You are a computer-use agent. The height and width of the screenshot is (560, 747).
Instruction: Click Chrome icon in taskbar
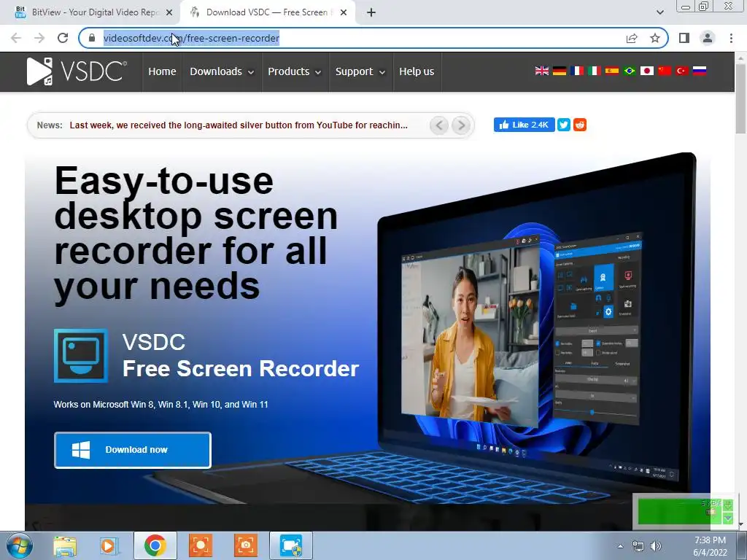[155, 545]
